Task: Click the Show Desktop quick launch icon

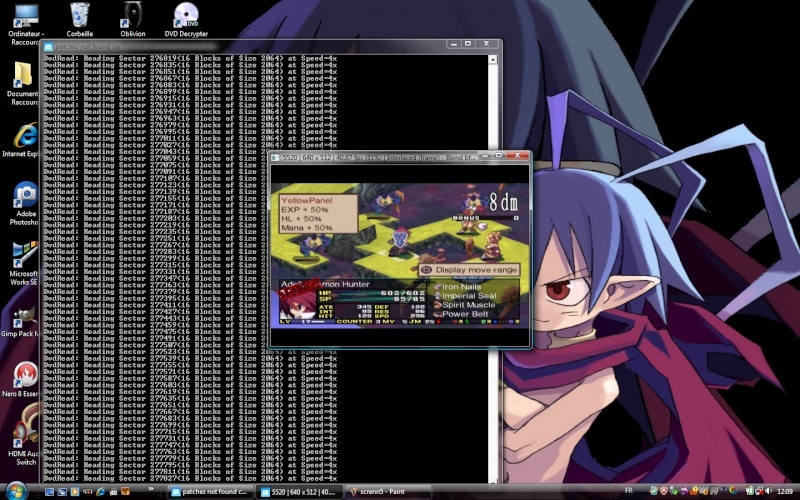Action: click(x=49, y=492)
